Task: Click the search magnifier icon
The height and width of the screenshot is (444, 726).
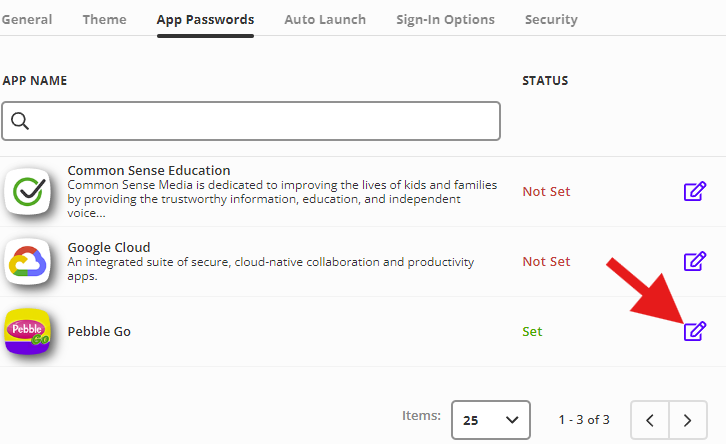Action: [x=20, y=121]
